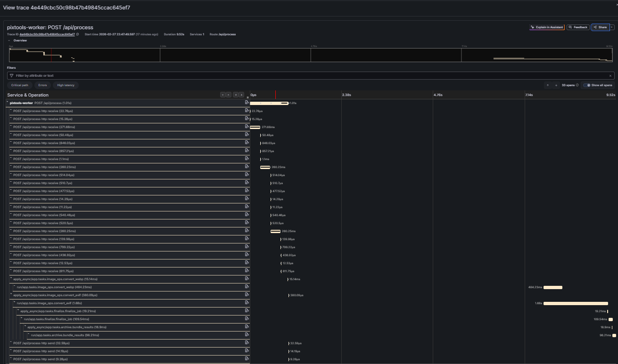Select run convert_webp (484.23ms) span row
The image size is (618, 364).
[x=131, y=287]
